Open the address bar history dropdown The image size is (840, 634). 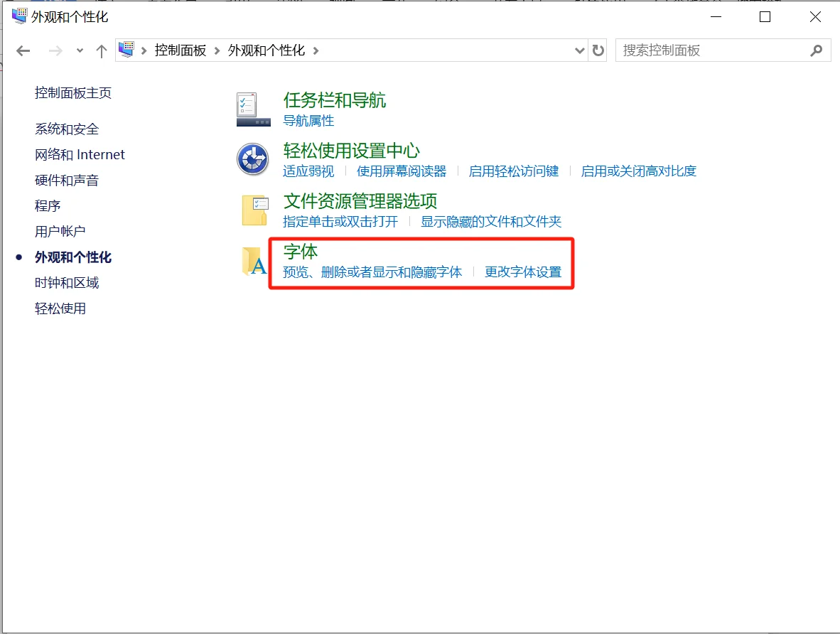click(x=579, y=50)
